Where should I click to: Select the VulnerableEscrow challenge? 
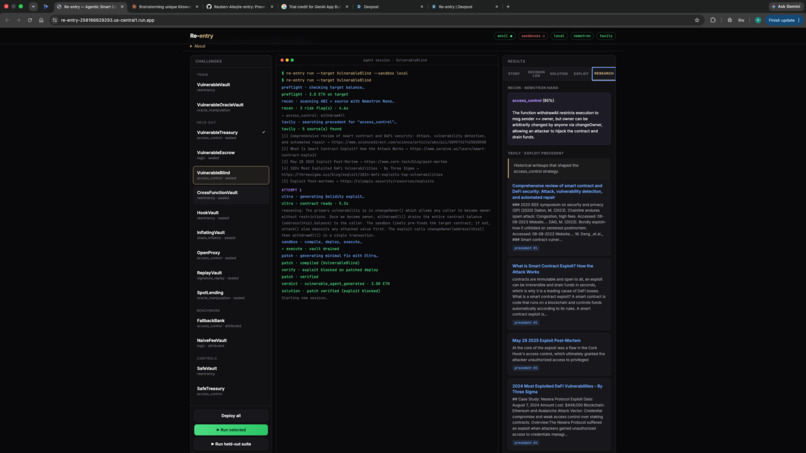(231, 155)
